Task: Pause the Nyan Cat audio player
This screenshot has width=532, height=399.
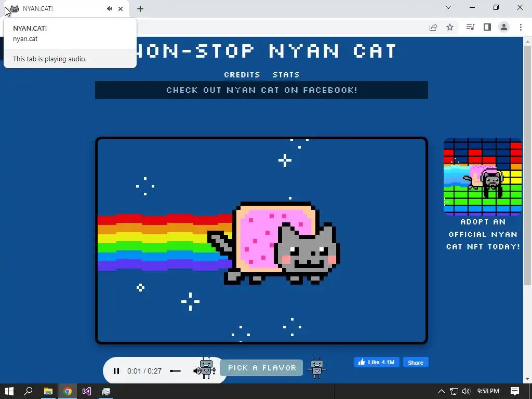Action: (x=116, y=371)
